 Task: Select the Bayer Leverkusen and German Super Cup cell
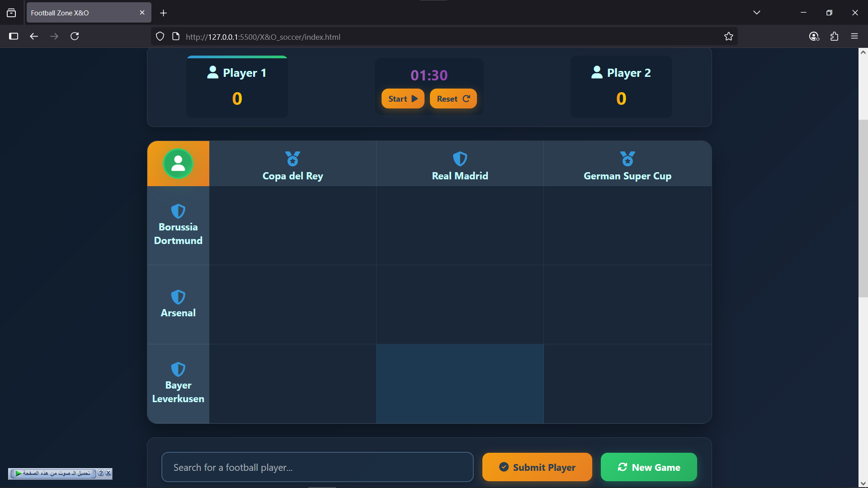[x=627, y=384]
